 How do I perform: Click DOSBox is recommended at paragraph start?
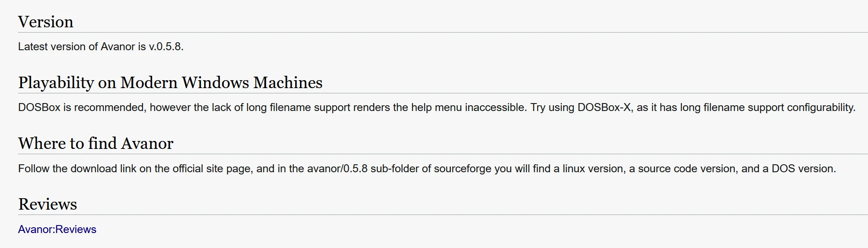(x=82, y=107)
